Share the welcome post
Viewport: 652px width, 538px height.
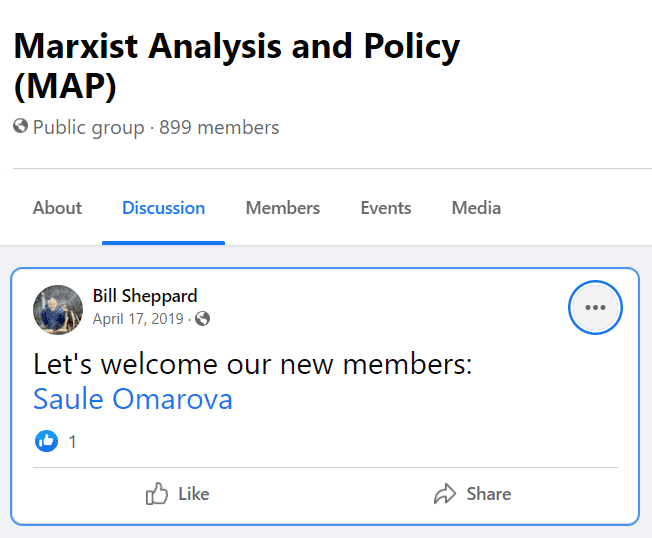(x=472, y=494)
